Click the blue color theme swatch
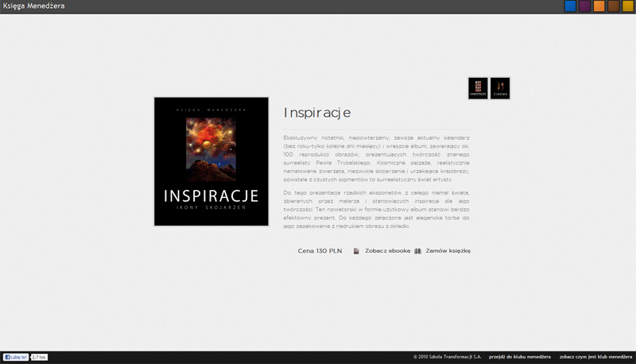The image size is (636, 364). (x=570, y=6)
